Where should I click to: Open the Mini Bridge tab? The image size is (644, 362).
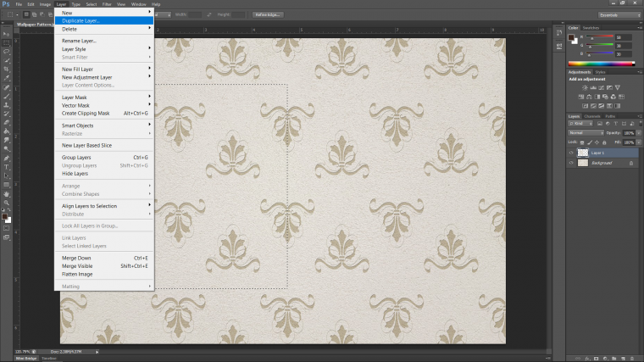[x=26, y=359]
